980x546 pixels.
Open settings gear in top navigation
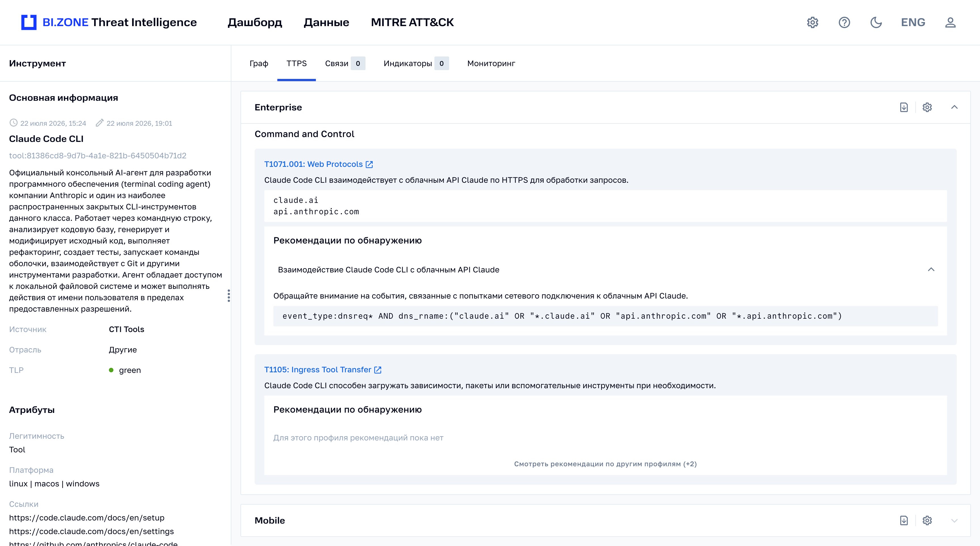[x=813, y=22]
